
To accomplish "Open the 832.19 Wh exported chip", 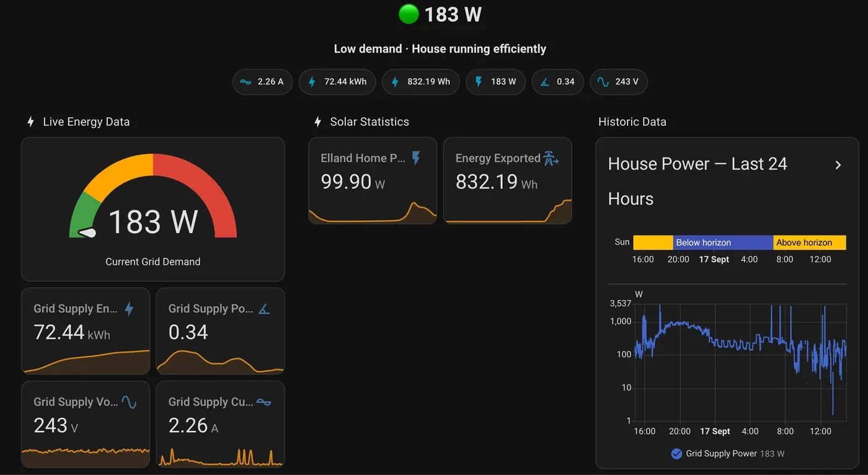I will pyautogui.click(x=421, y=82).
